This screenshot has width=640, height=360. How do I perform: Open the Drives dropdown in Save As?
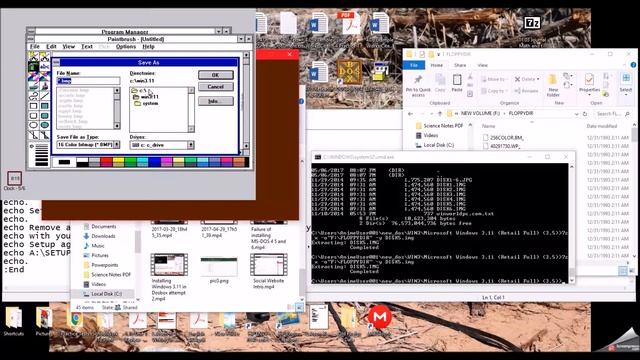pos(191,145)
